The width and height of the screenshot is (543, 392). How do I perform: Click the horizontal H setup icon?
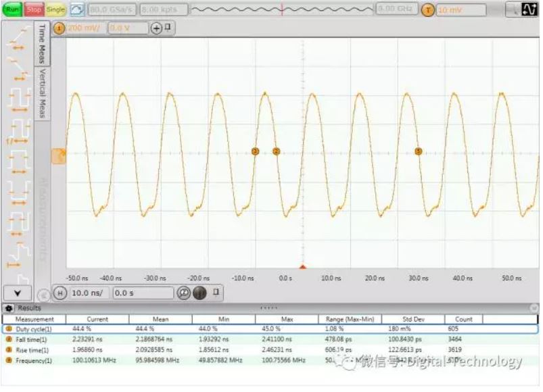pyautogui.click(x=60, y=293)
